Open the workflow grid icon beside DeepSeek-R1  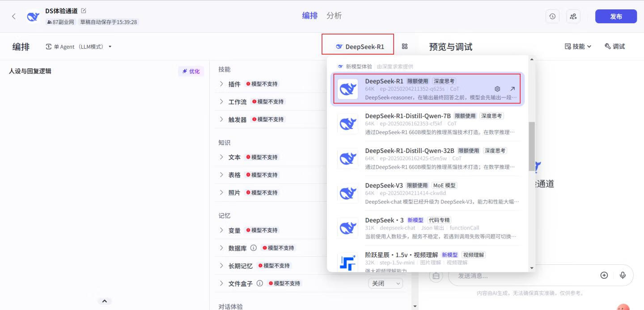pyautogui.click(x=405, y=46)
